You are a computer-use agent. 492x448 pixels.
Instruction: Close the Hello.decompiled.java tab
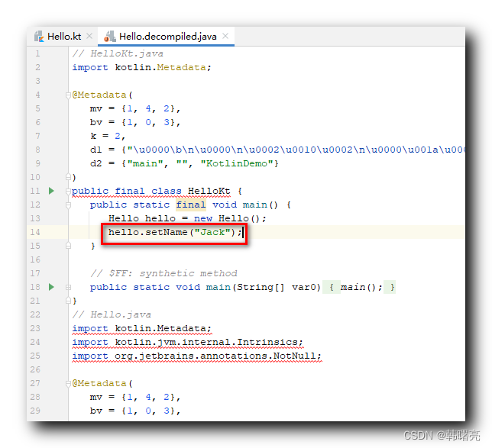[x=225, y=37]
